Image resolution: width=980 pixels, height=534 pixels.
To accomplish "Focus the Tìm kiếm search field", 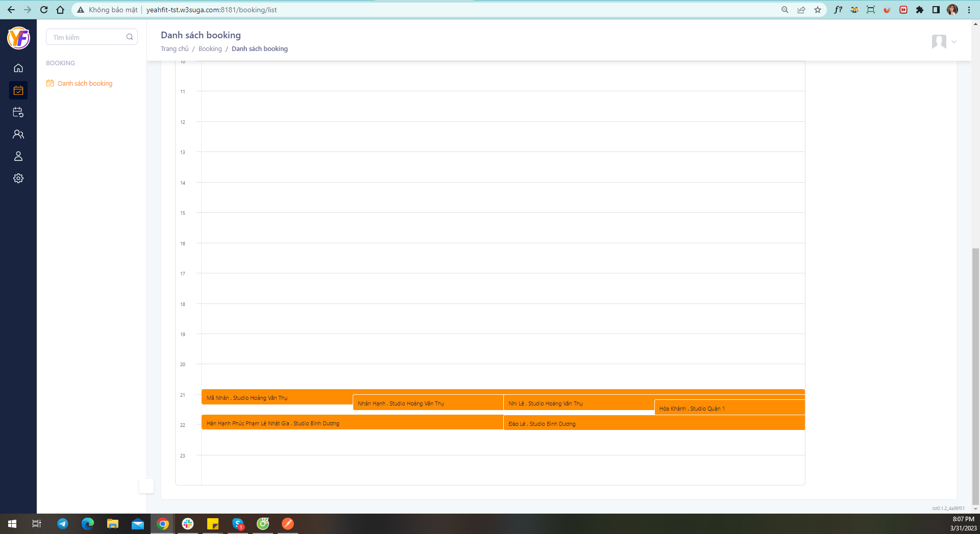I will tap(92, 37).
